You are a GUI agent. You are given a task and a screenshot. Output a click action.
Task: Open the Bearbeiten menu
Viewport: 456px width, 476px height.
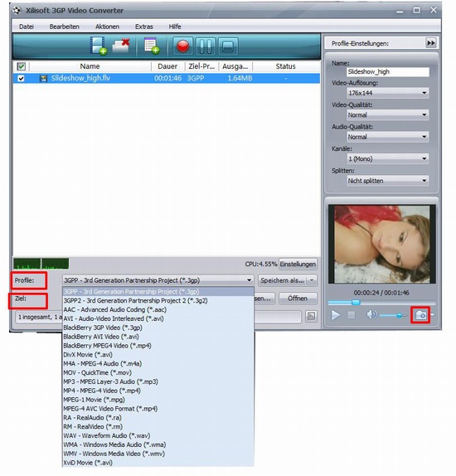click(65, 27)
